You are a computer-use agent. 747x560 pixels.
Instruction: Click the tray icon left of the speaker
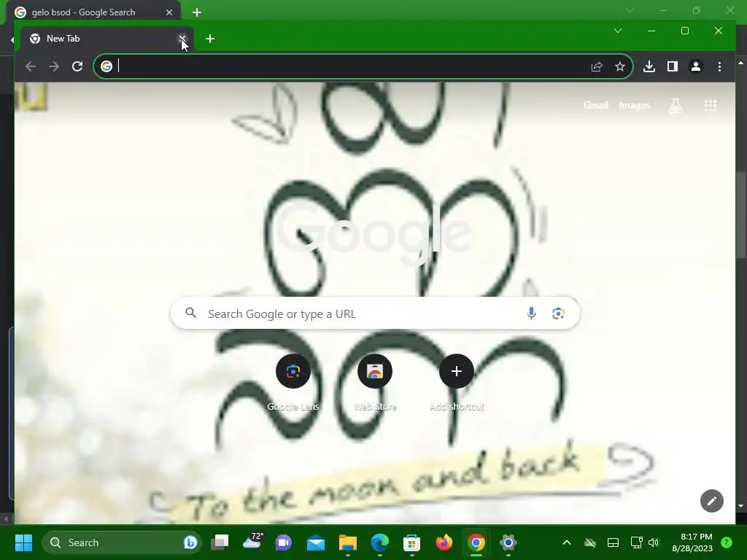click(636, 542)
